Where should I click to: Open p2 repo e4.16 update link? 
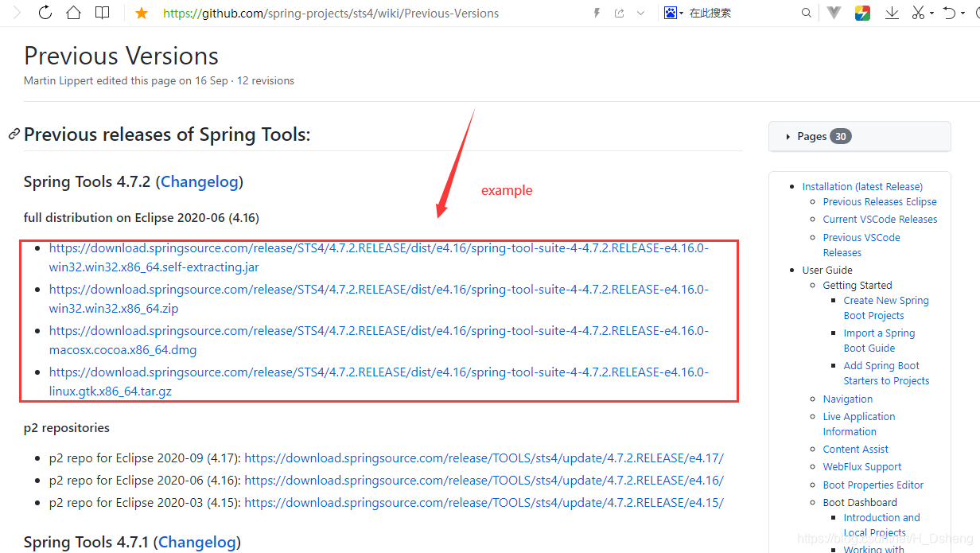tap(484, 481)
